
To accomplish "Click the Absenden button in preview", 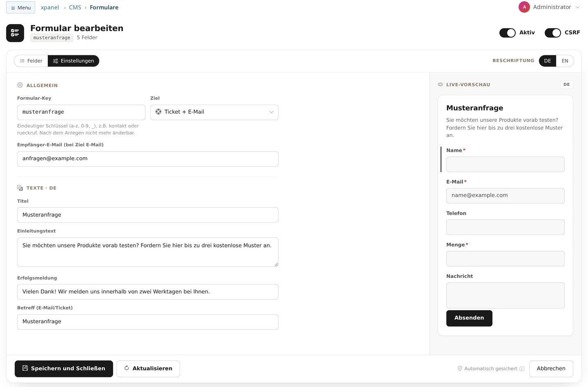I will click(469, 318).
